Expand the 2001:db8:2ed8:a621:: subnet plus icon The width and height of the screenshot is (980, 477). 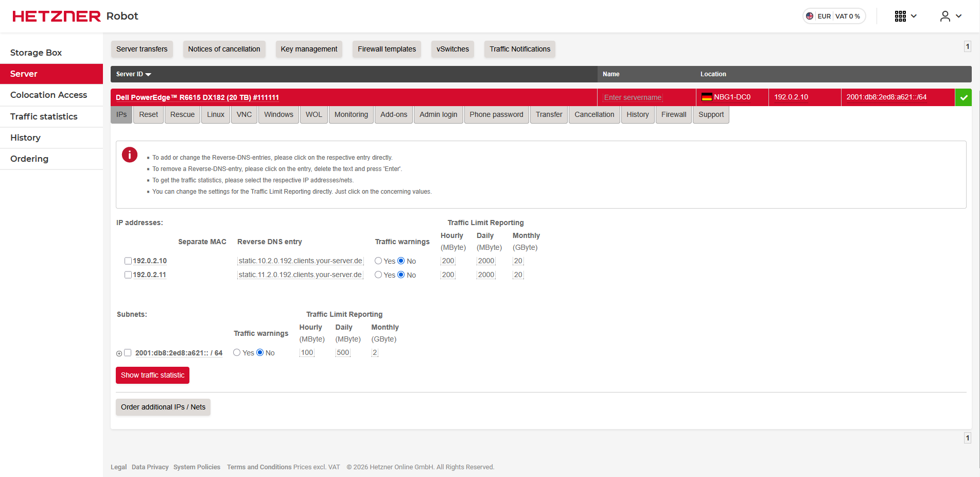[x=119, y=353]
